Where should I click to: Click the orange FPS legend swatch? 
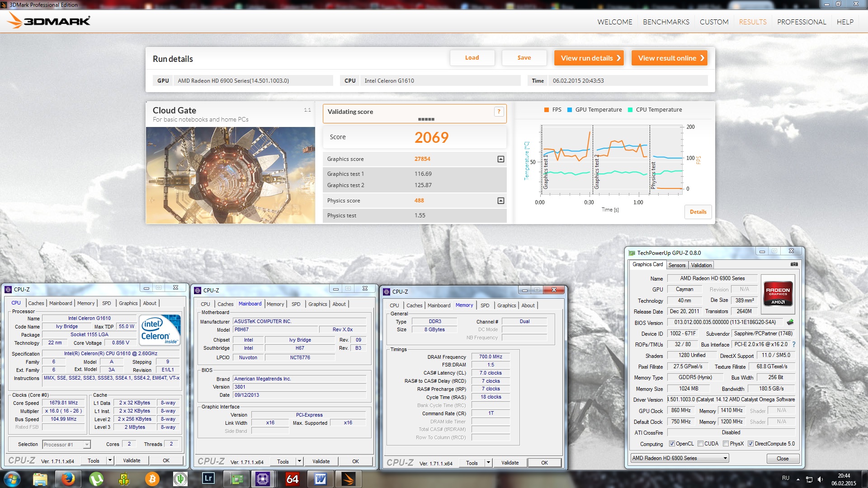pyautogui.click(x=547, y=110)
